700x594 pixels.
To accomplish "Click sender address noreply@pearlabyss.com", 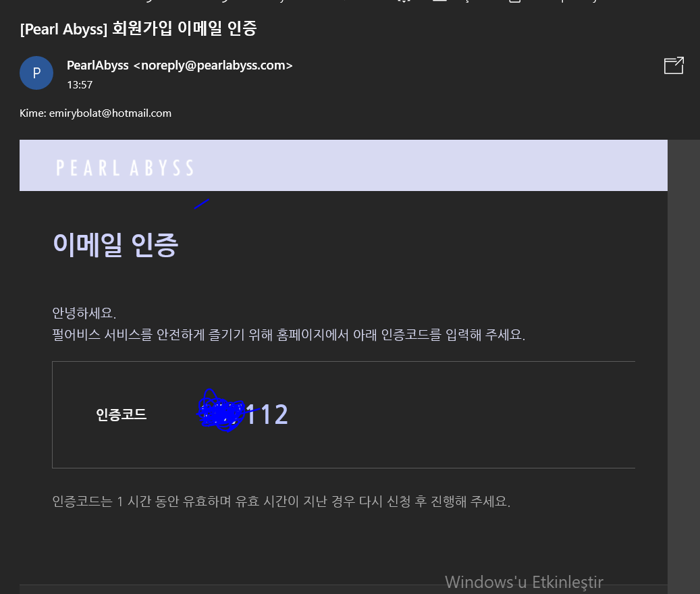I will tap(213, 65).
